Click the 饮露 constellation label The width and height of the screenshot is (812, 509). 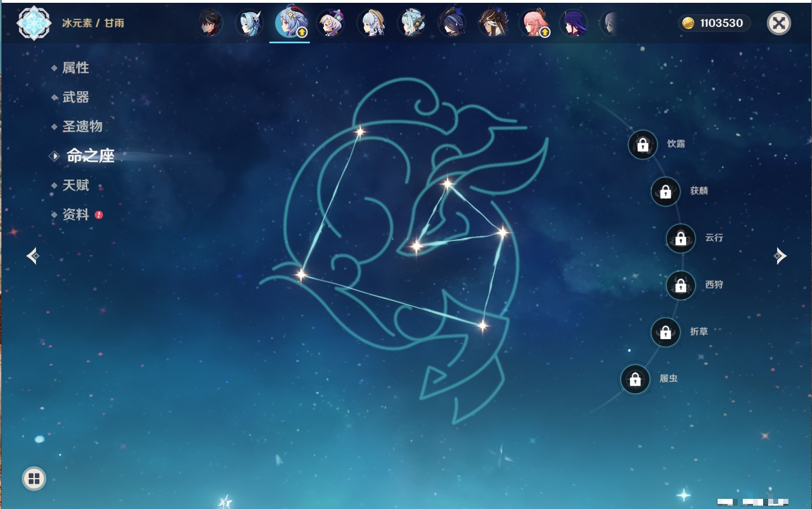coord(676,144)
